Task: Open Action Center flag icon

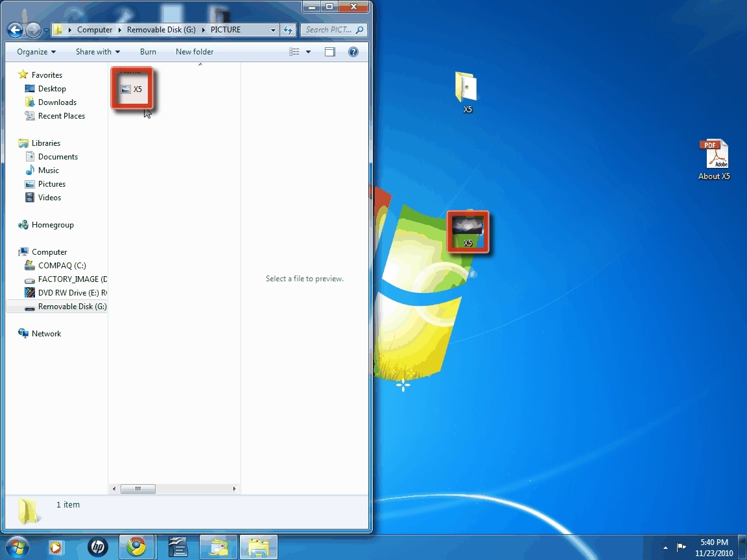Action: click(682, 547)
